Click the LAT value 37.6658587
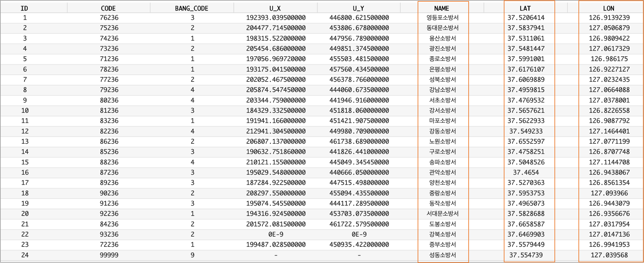Image resolution: width=644 pixels, height=263 pixels. (526, 224)
